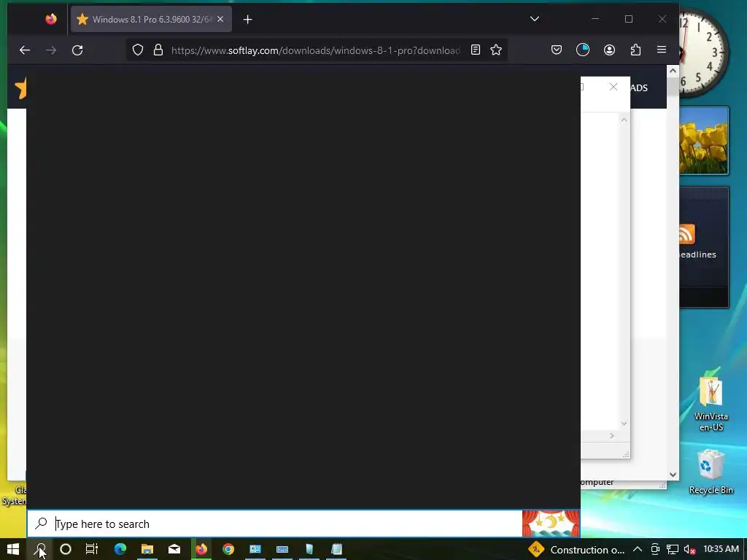Show site security padlock information

158,50
